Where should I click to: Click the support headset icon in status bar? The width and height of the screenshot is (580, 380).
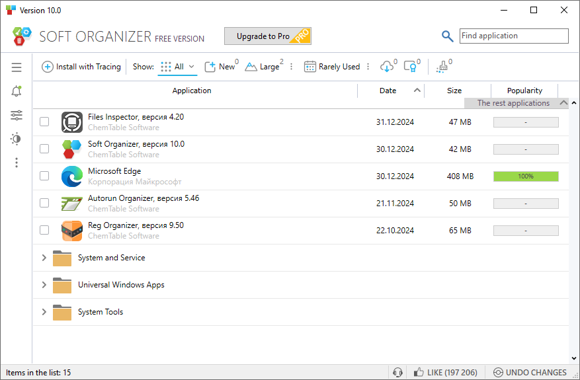[x=398, y=372]
